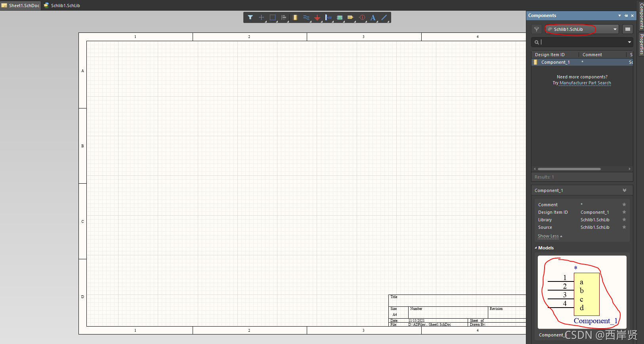Click the red Parameter Set directive icon
The image size is (644, 344).
[362, 17]
